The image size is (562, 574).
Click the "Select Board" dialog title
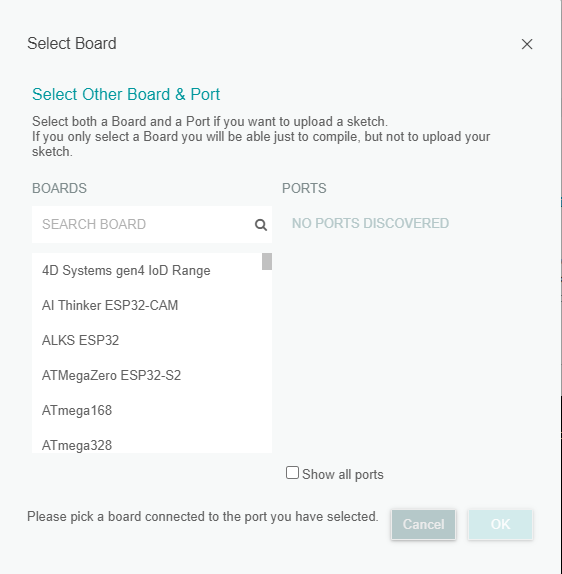coord(72,44)
